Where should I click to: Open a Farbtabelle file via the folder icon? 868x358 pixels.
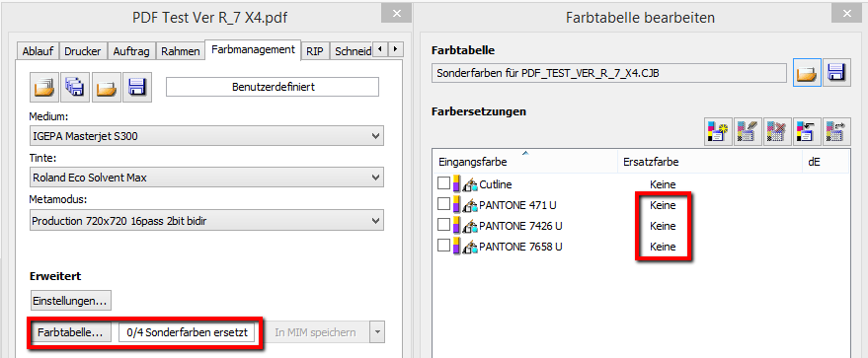(807, 72)
